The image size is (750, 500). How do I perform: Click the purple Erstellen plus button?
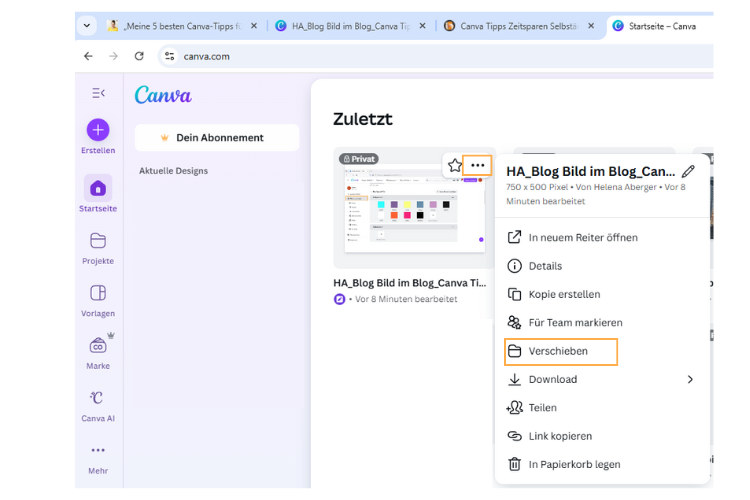click(x=98, y=130)
